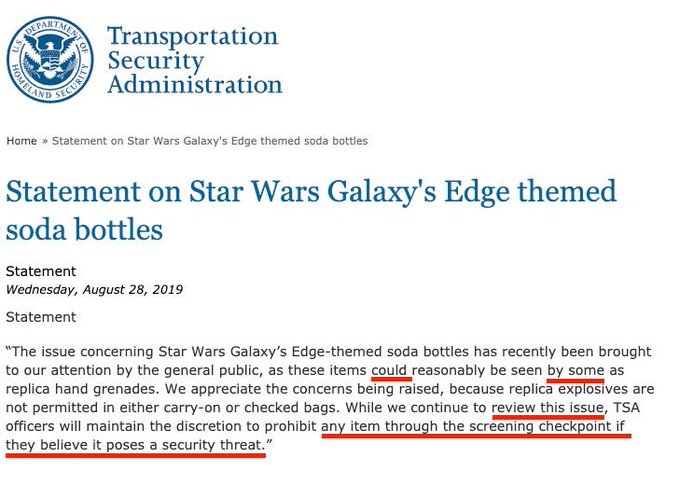This screenshot has width=680, height=485.
Task: Click the 'soda bottles' headline second line
Action: click(x=85, y=229)
